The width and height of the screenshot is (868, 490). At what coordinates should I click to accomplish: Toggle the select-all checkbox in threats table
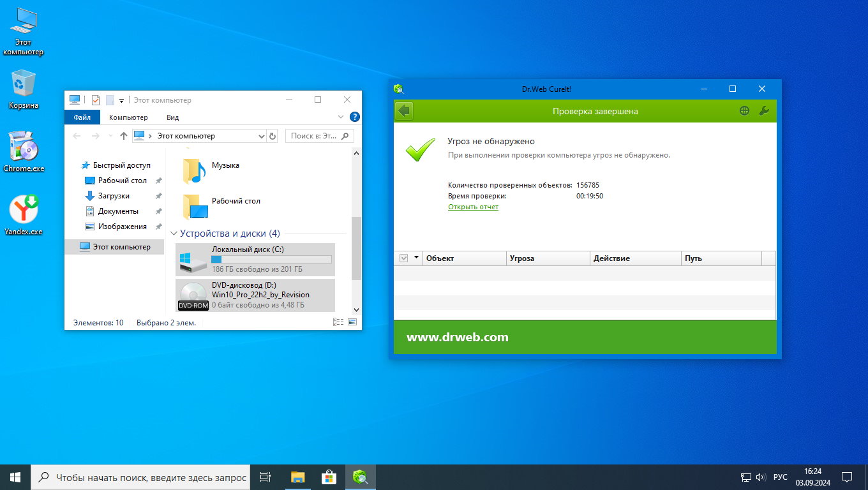point(403,258)
